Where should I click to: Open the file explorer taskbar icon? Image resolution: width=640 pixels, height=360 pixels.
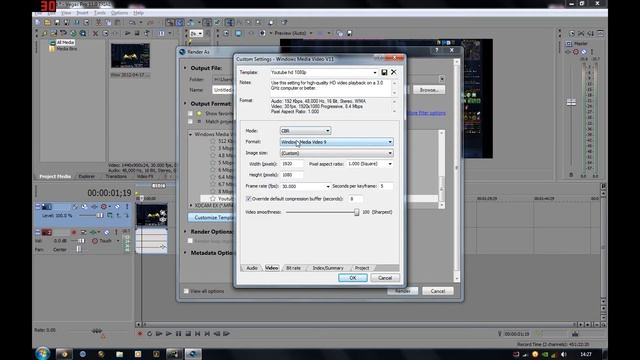pos(119,354)
